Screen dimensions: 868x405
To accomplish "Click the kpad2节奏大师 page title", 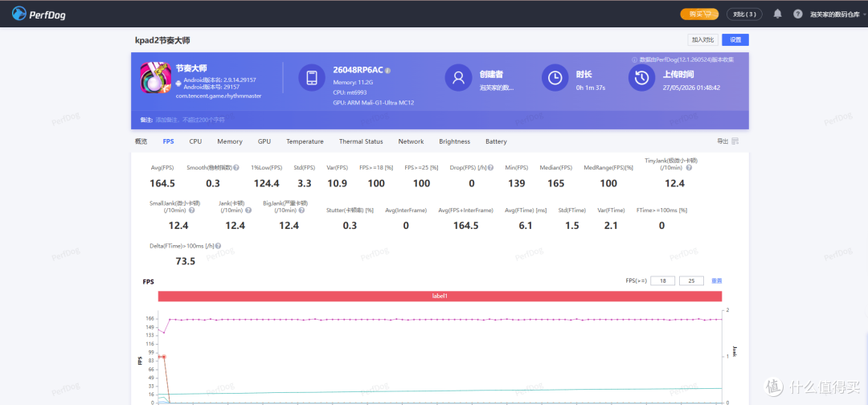I will (162, 40).
